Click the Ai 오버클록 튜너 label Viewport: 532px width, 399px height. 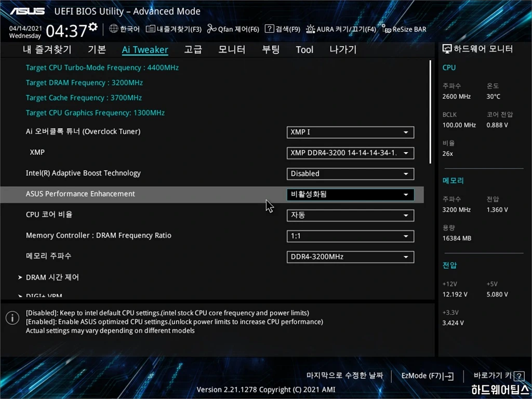click(x=83, y=131)
